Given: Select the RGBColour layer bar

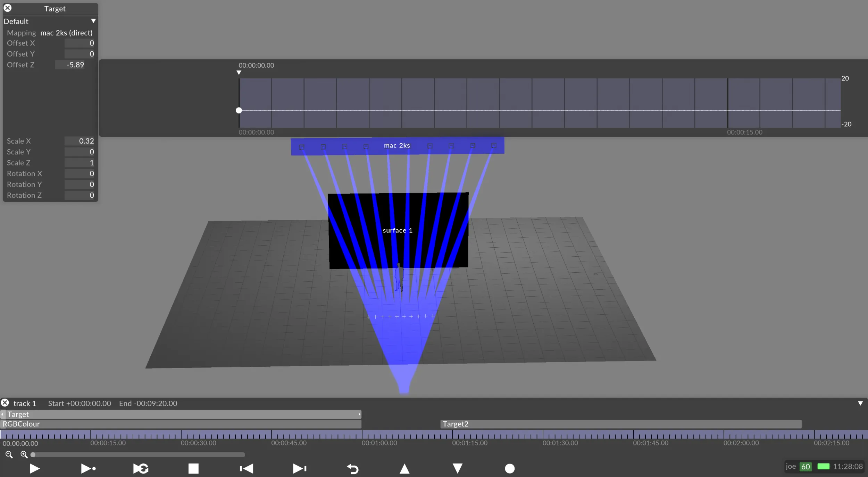Looking at the screenshot, I should (x=181, y=424).
